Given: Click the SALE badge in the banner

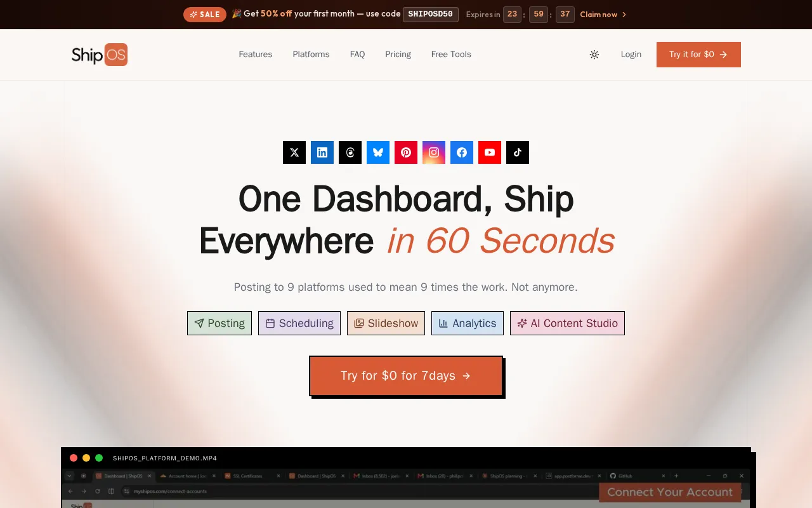Looking at the screenshot, I should pyautogui.click(x=205, y=15).
